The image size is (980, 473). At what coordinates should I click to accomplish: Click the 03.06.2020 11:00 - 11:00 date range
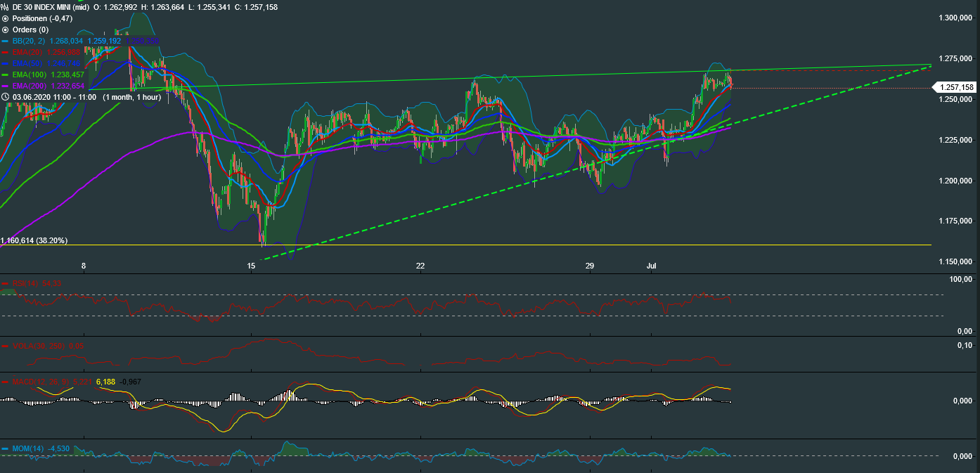[54, 97]
